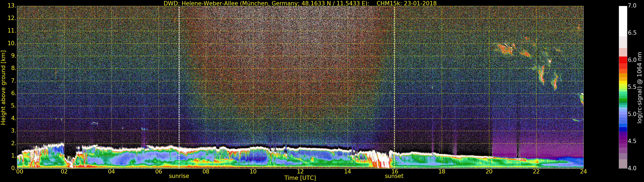
Task: Click the 20 hour tick on the time axis
Action: [x=489, y=172]
